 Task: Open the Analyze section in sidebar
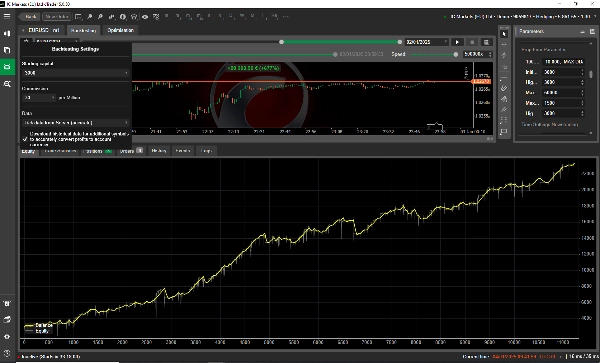pos(7,83)
